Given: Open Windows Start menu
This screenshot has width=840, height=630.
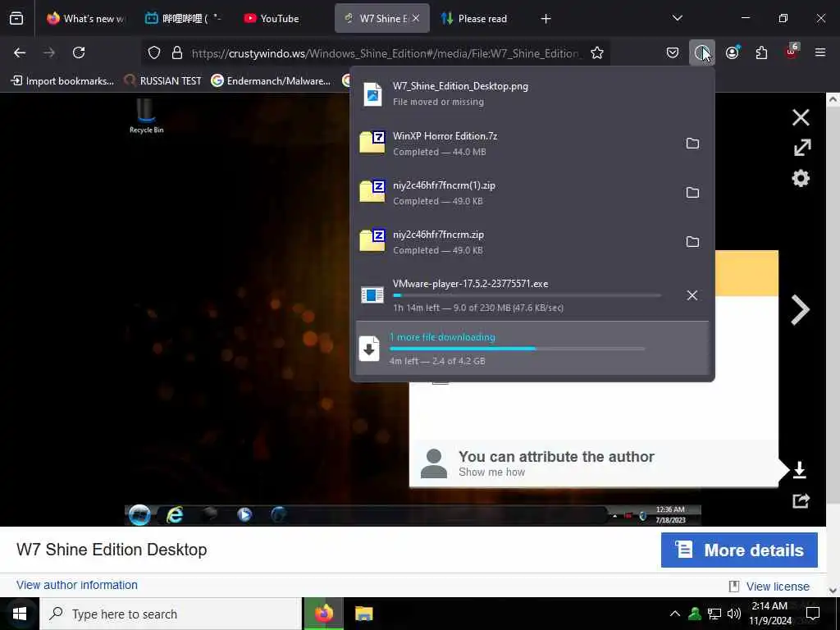Looking at the screenshot, I should (20, 614).
